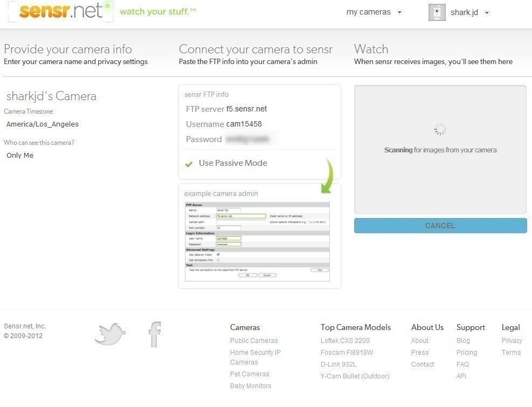
Task: Toggle Use Passive Mode option
Action: [233, 163]
